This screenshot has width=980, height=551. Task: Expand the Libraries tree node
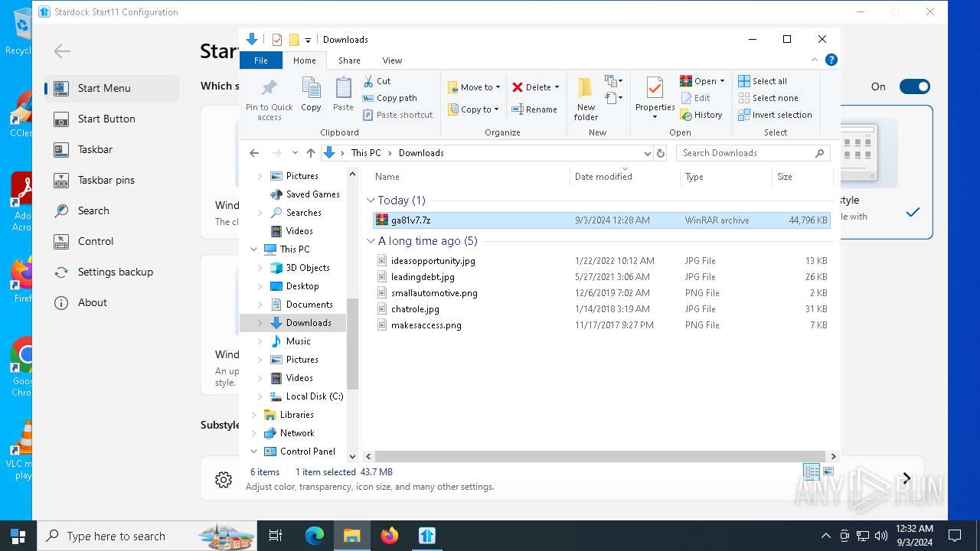[254, 415]
